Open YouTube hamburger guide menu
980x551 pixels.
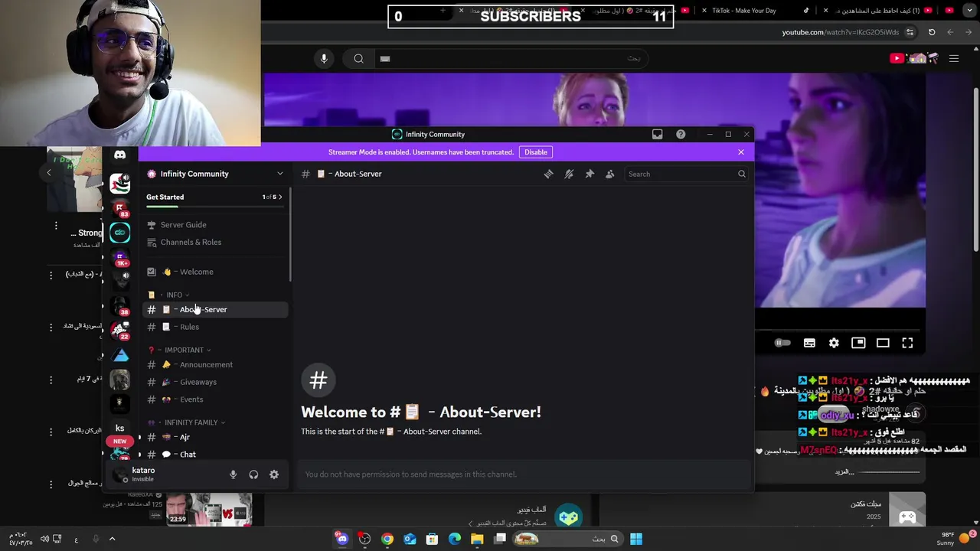tap(954, 58)
